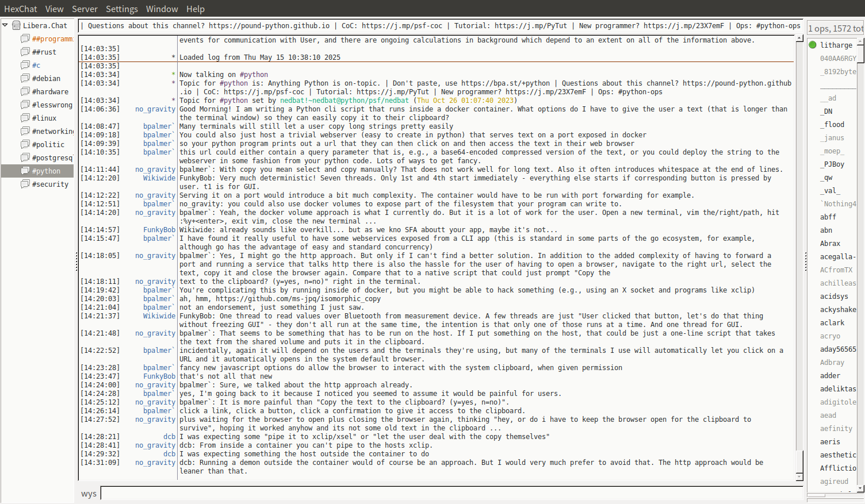
Task: Click the user list scrollbar down arrow
Action: click(860, 488)
